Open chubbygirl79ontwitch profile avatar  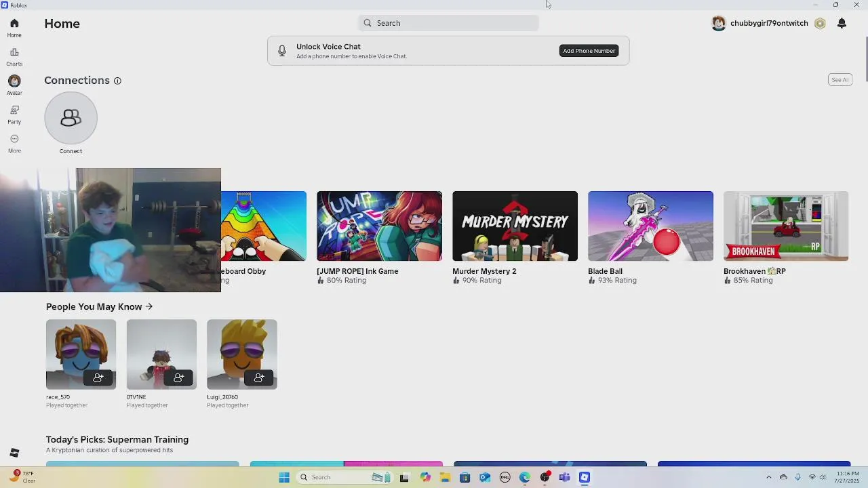pyautogui.click(x=718, y=23)
